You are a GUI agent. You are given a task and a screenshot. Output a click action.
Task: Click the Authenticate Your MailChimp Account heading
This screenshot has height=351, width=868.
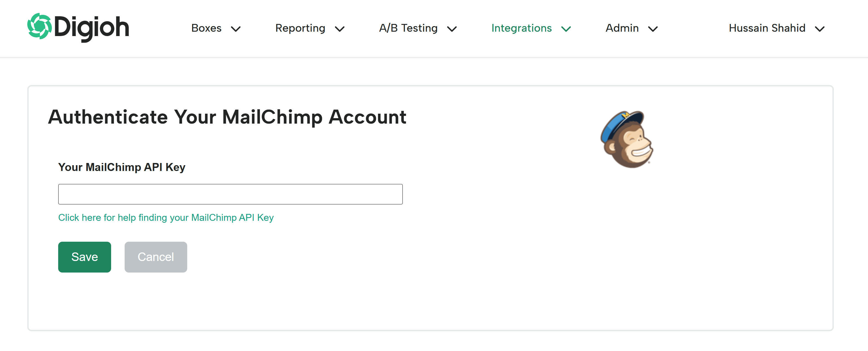click(x=227, y=117)
